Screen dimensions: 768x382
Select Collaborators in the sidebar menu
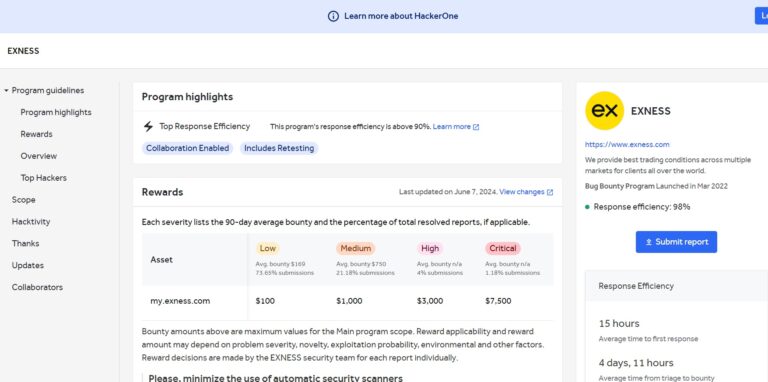coord(37,287)
